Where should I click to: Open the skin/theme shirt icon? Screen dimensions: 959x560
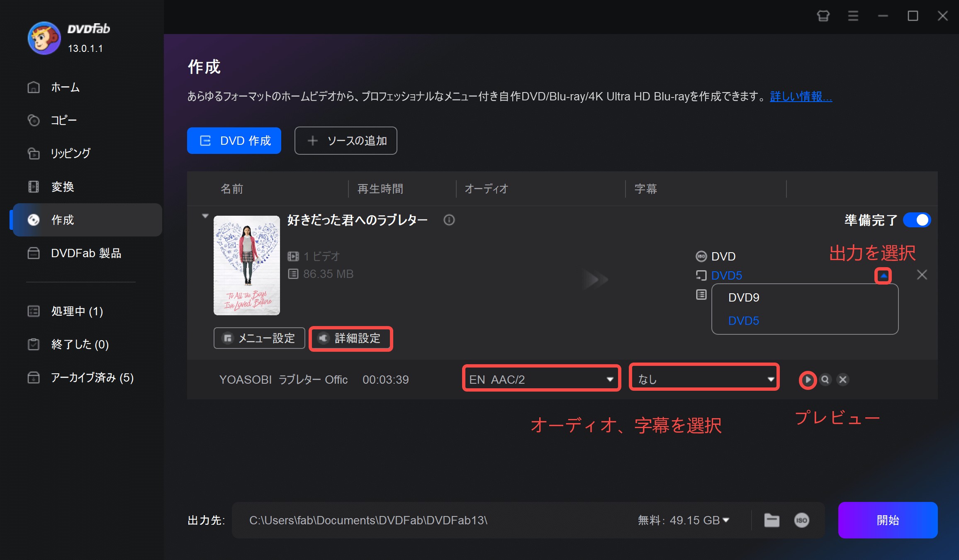(823, 16)
